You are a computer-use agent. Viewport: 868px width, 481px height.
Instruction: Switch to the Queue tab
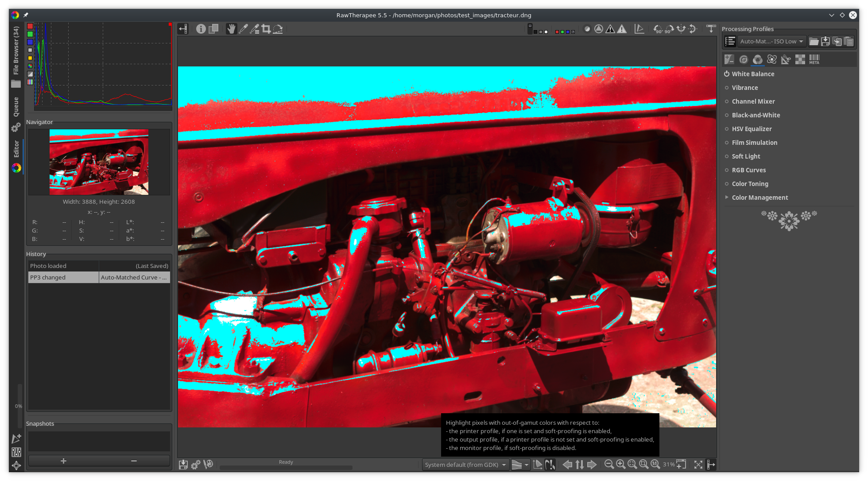pos(16,107)
